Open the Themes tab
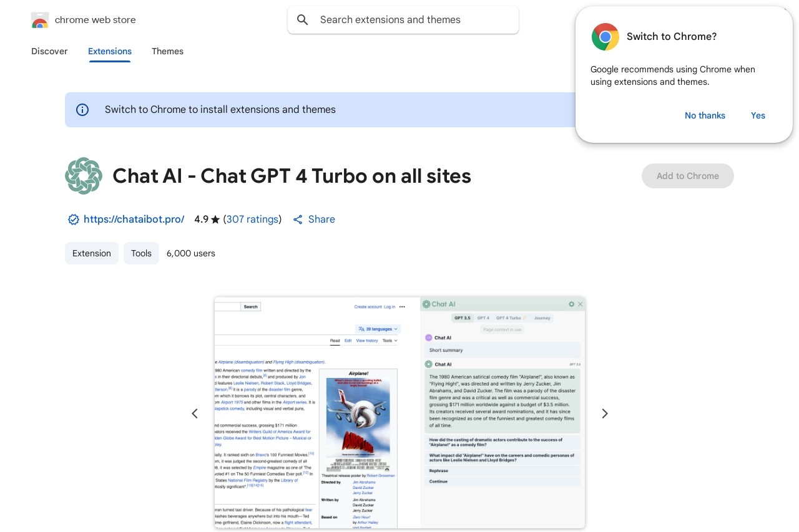 coord(167,51)
